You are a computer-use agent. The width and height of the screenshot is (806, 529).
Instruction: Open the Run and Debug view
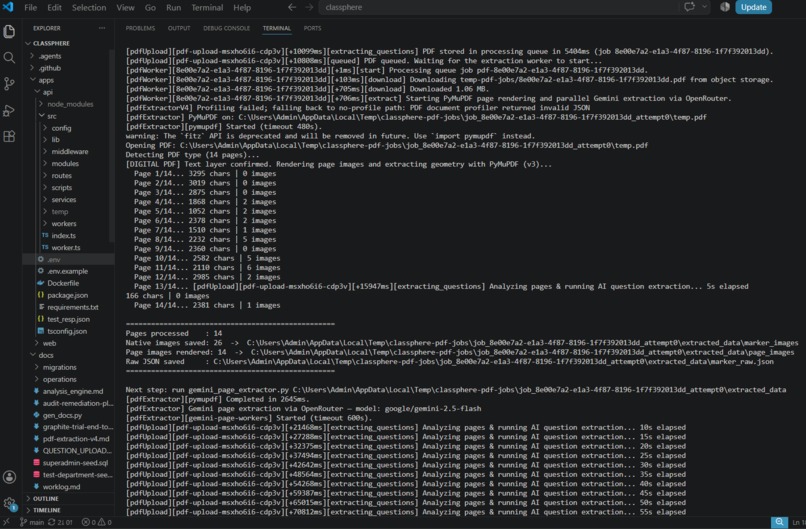[9, 110]
